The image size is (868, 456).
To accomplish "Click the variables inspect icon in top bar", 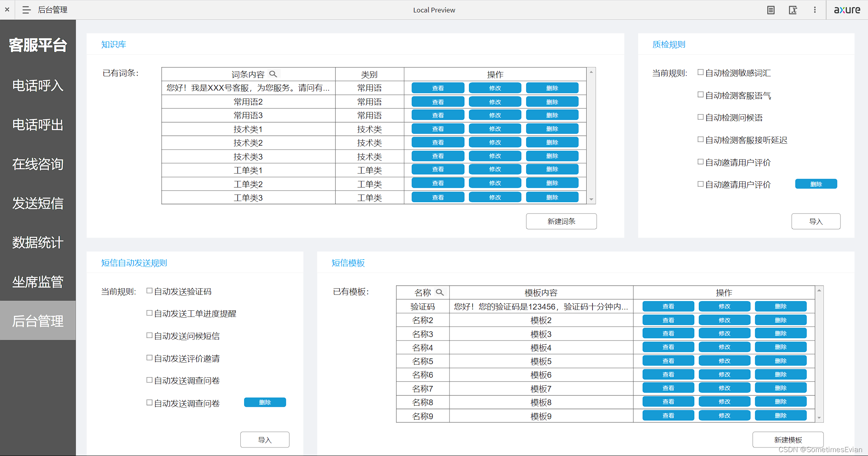I will click(x=793, y=10).
